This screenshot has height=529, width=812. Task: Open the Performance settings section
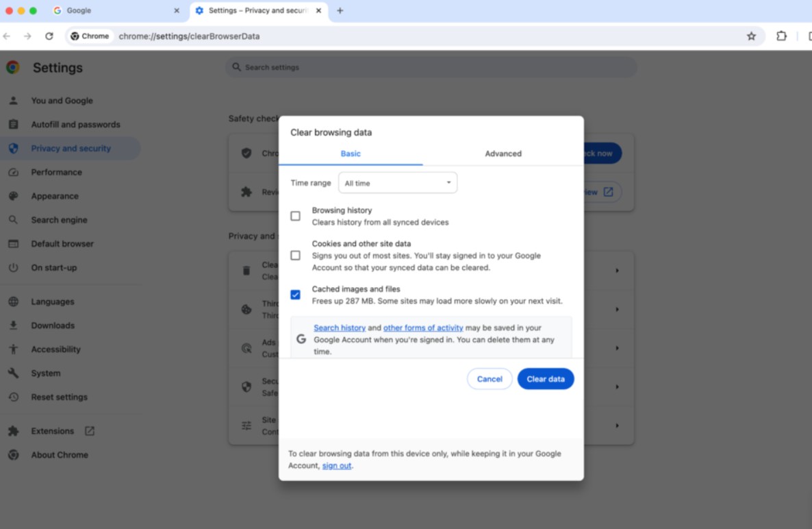(x=57, y=172)
